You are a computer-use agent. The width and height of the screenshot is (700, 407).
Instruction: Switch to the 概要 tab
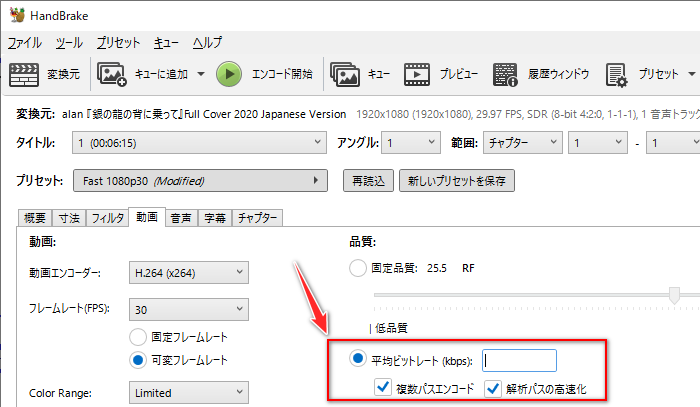(x=35, y=218)
